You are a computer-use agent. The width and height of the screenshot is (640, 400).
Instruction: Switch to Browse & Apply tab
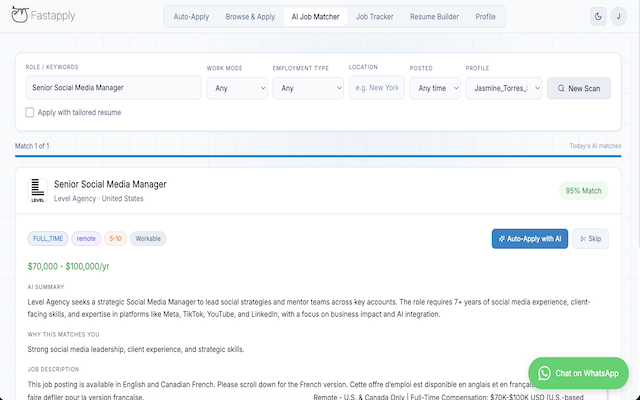(250, 17)
